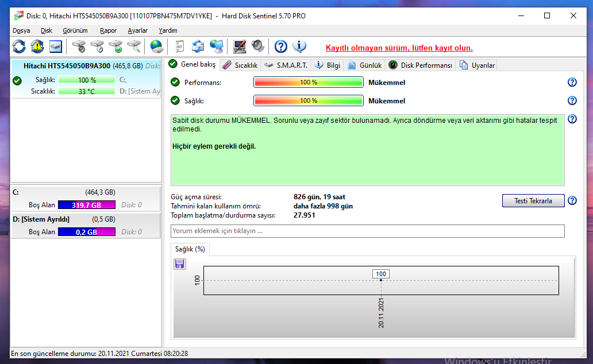Click the disk with green checkmark icon

pyautogui.click(x=115, y=47)
